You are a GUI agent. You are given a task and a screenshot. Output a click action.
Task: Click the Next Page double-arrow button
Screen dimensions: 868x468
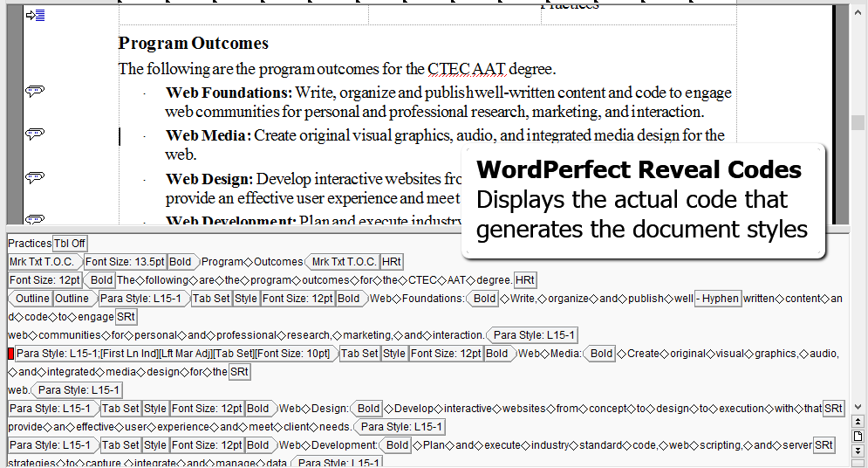coord(858,450)
